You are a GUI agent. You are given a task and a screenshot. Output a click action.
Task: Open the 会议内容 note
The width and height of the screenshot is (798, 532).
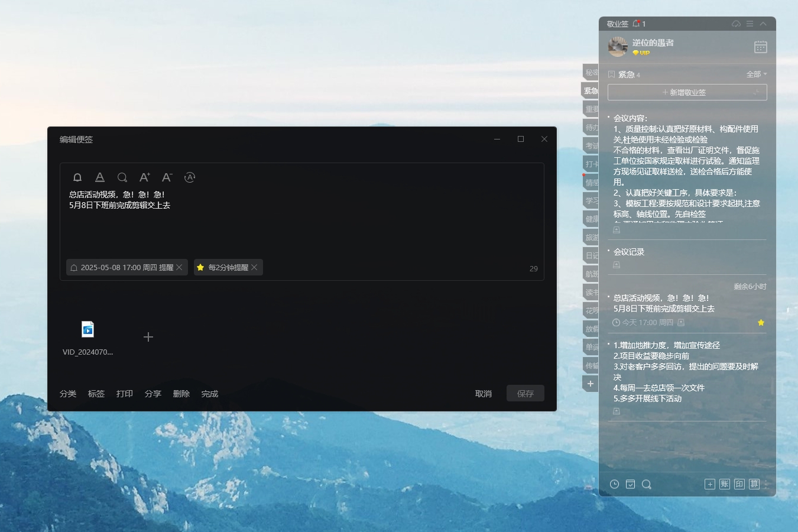pos(687,166)
